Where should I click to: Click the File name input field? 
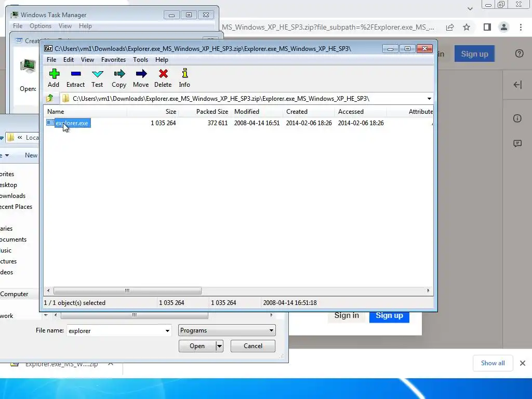click(x=115, y=330)
